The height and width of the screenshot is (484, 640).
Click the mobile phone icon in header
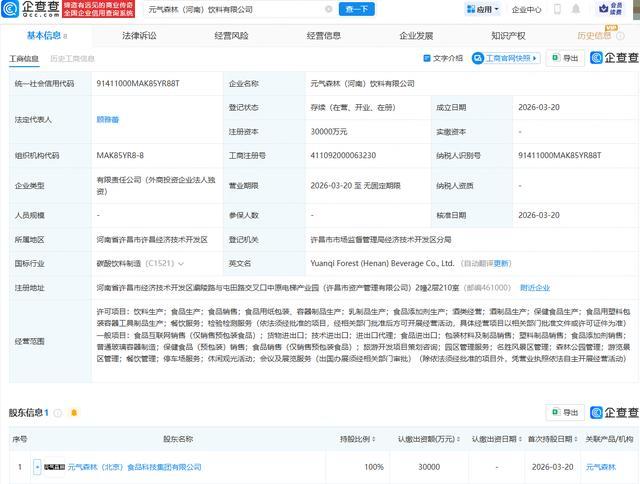click(557, 9)
